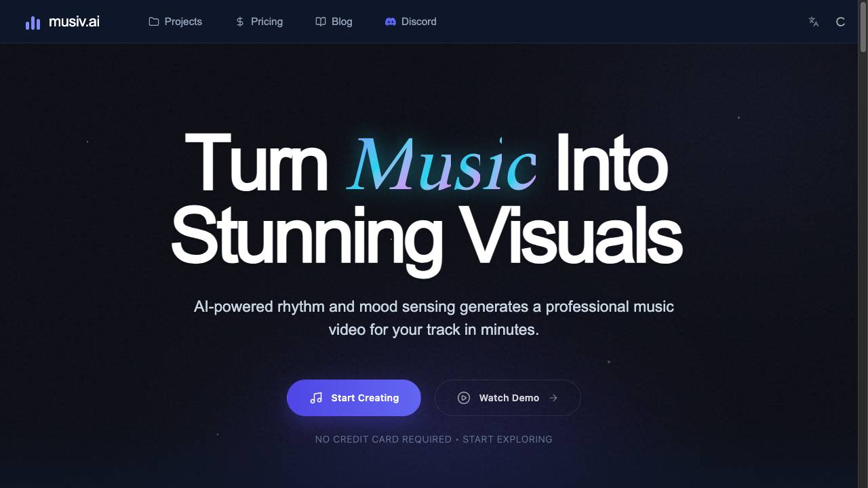Click the "NO CREDIT CARD REQUIRED" text

383,439
